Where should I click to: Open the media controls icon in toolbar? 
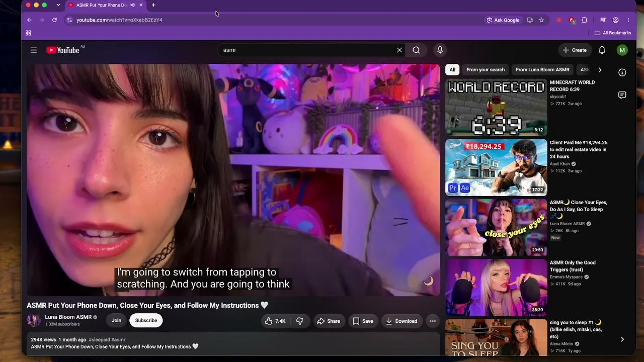[x=603, y=20]
